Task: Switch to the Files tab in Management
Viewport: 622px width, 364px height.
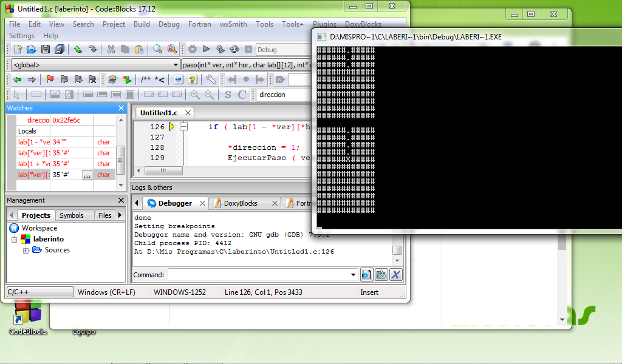Action: pyautogui.click(x=104, y=215)
